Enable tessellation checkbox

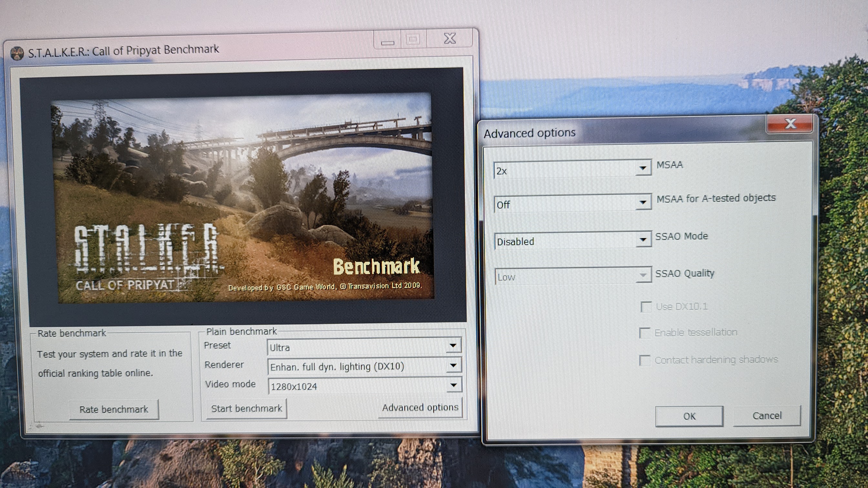point(645,333)
